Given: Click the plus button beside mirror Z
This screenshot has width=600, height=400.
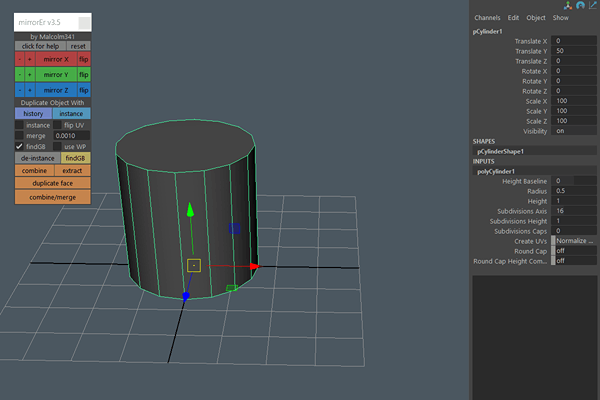Looking at the screenshot, I should (x=30, y=91).
